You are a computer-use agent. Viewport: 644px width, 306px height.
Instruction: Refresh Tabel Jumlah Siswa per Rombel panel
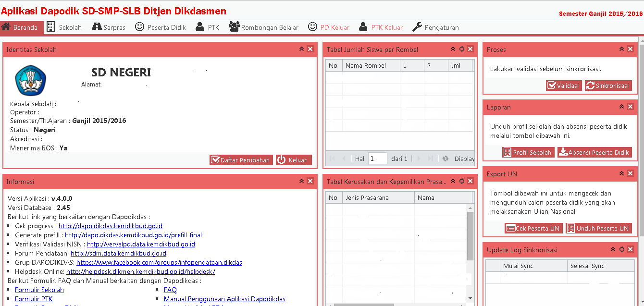coord(461,49)
